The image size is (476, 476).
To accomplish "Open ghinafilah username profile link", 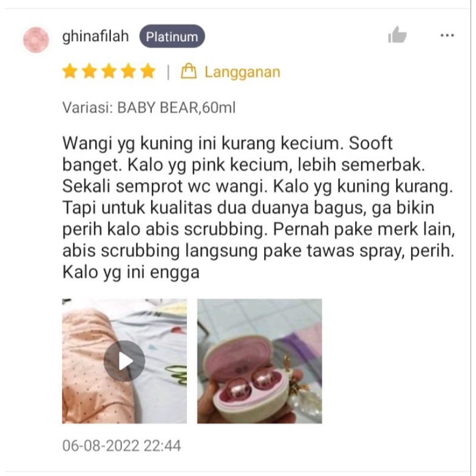I will pos(96,36).
